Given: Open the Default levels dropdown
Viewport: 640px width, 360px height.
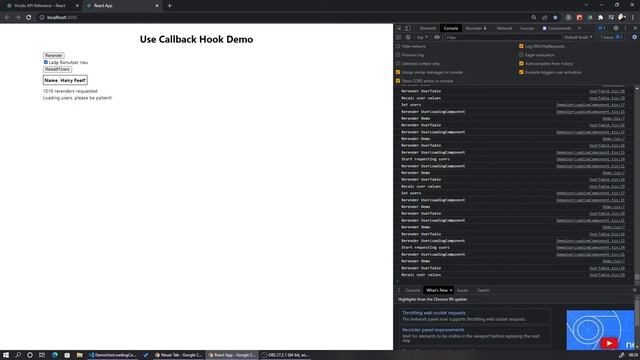Looking at the screenshot, I should (x=578, y=37).
